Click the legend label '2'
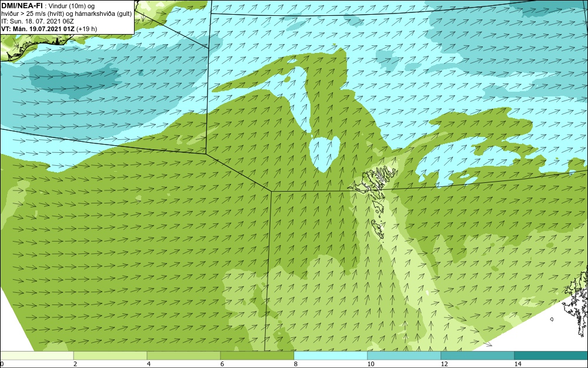Image resolution: width=588 pixels, height=368 pixels. (x=75, y=364)
